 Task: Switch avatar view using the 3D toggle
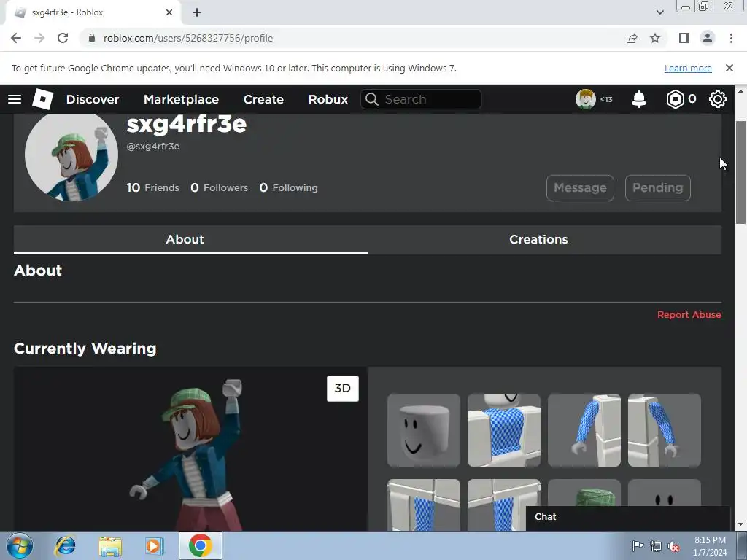point(343,389)
